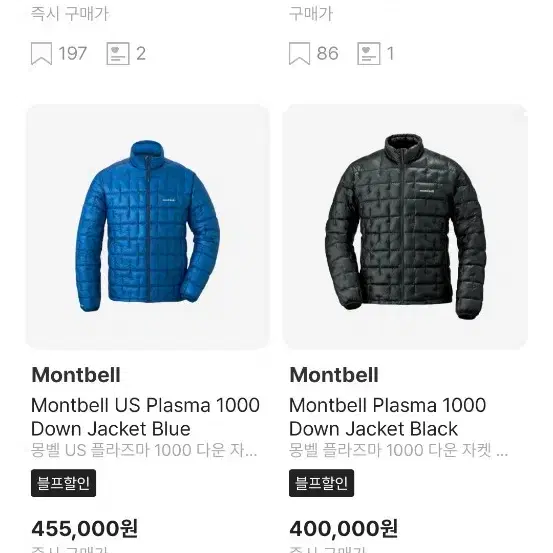Select the 455,000원 price
The width and height of the screenshot is (553, 553).
pyautogui.click(x=85, y=529)
